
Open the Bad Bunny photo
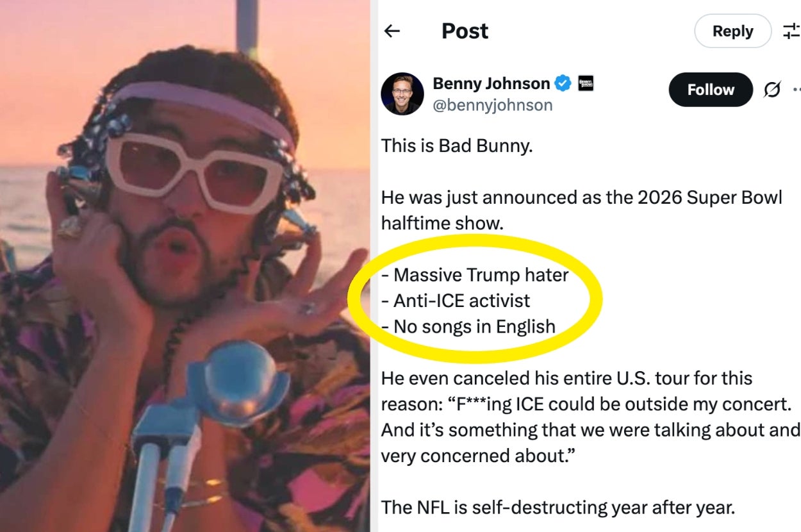[x=185, y=266]
